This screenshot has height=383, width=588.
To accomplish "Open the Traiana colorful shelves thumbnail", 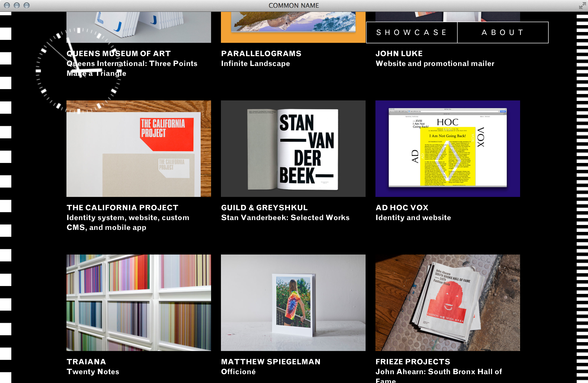I will pos(139,303).
